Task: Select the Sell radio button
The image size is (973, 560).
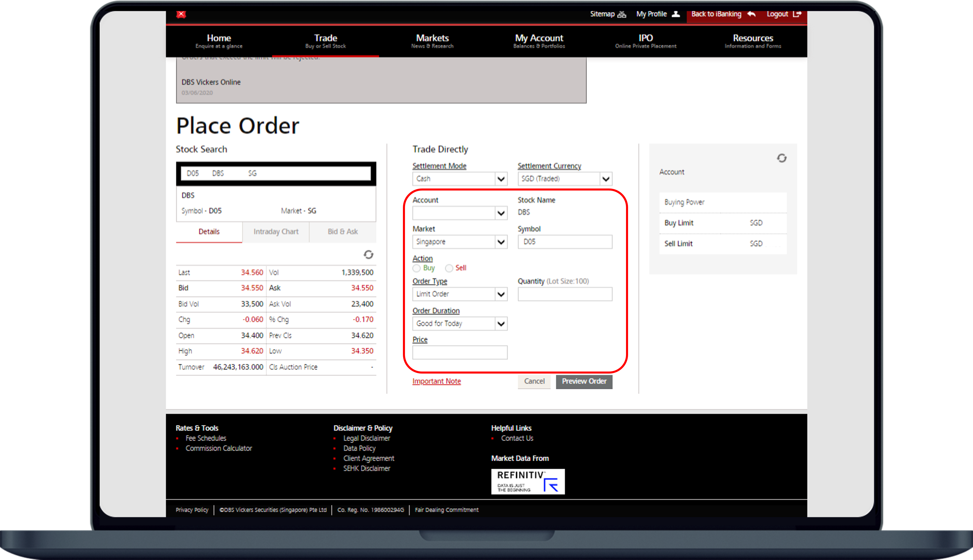Action: 449,268
